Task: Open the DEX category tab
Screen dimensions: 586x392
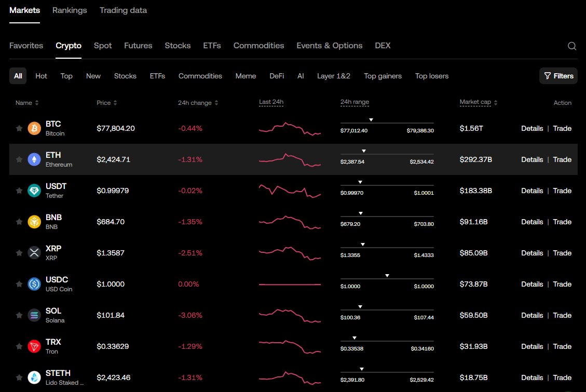Action: (383, 46)
